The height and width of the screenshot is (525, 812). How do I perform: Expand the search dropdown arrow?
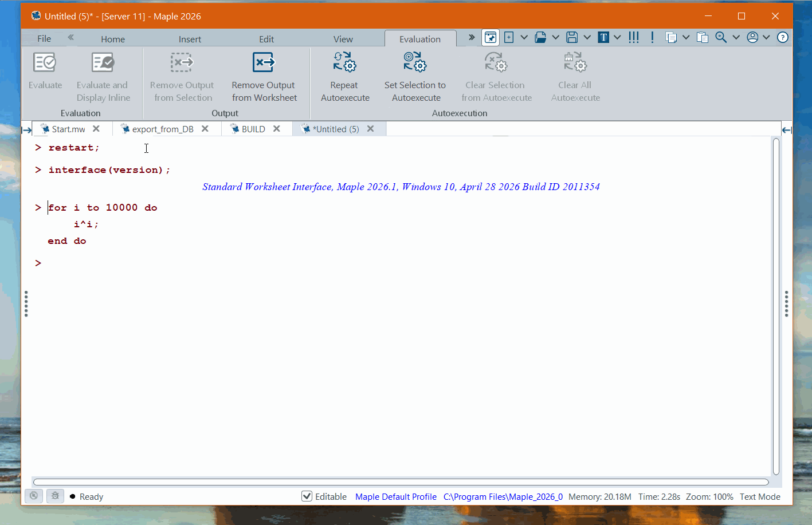tap(736, 38)
